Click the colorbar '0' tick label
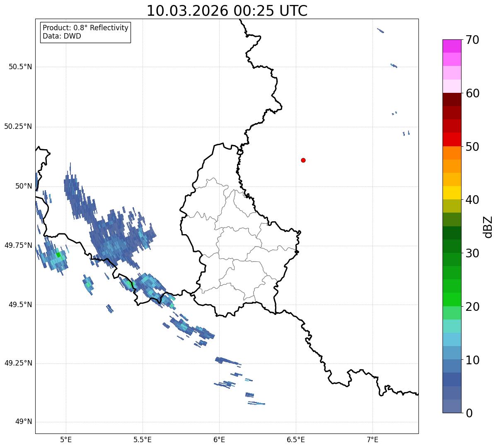This screenshot has width=498, height=448. (469, 413)
